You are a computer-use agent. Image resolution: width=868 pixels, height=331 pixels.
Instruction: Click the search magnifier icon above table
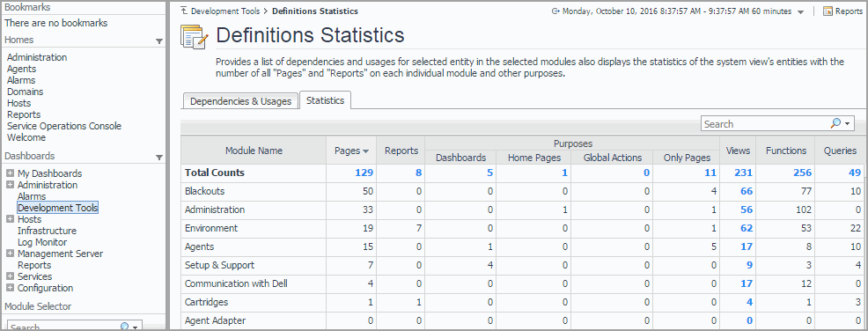pyautogui.click(x=836, y=124)
